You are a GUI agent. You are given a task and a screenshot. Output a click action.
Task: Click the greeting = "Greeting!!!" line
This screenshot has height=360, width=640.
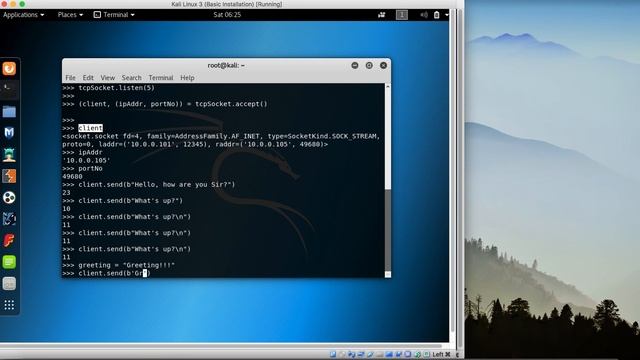click(118, 265)
